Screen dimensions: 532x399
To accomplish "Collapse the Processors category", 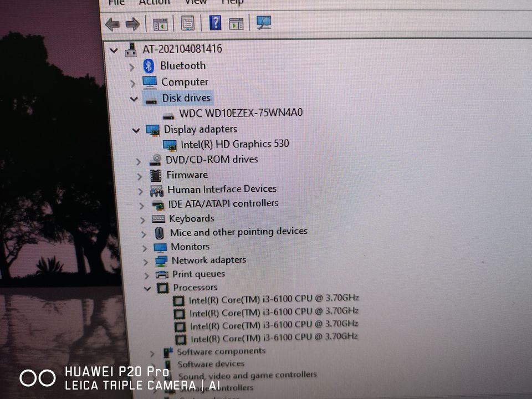I will pyautogui.click(x=147, y=288).
